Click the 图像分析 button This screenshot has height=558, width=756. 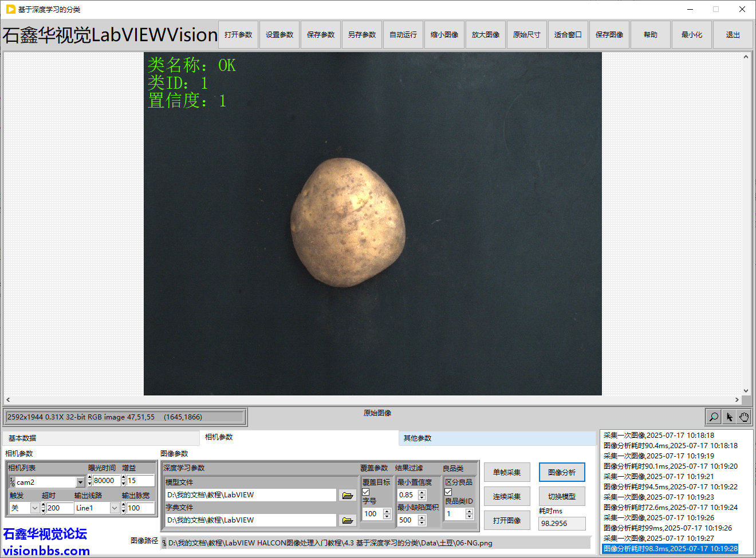coord(562,472)
